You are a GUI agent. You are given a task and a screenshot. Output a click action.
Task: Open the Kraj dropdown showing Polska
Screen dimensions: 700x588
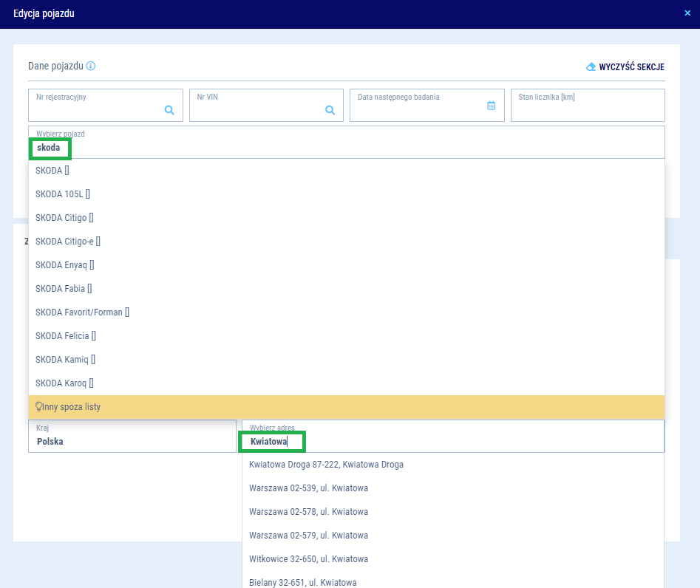point(132,437)
